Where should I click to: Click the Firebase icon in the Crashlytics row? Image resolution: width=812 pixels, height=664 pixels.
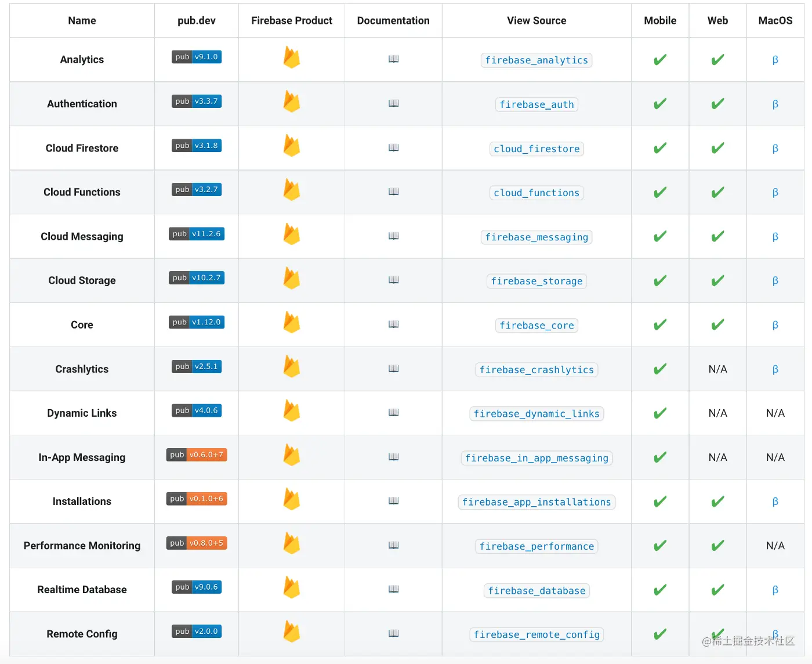coord(292,367)
